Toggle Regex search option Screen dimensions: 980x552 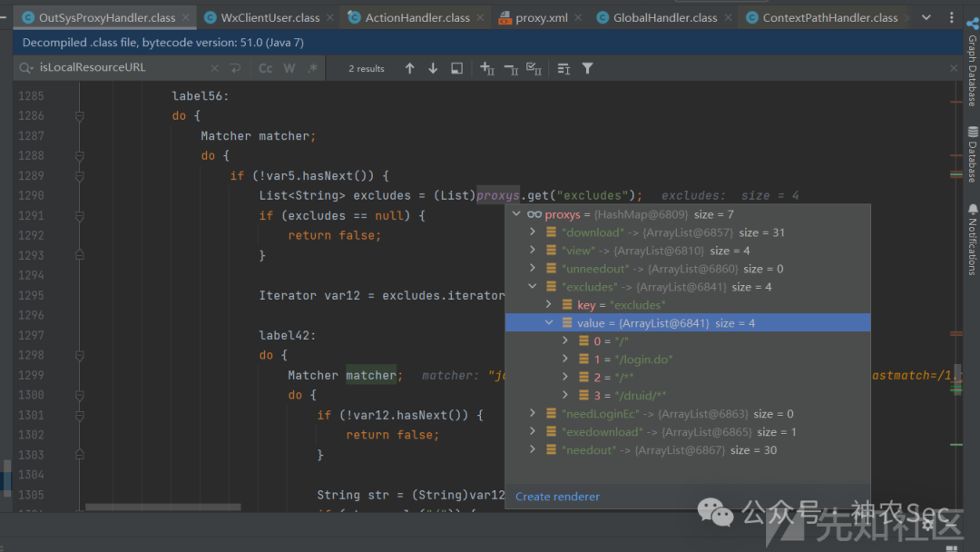312,68
